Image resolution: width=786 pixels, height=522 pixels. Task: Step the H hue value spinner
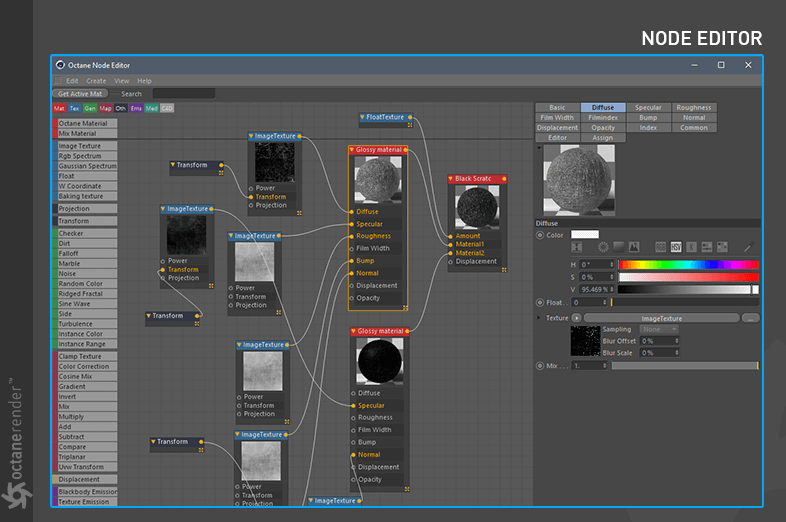pos(612,264)
